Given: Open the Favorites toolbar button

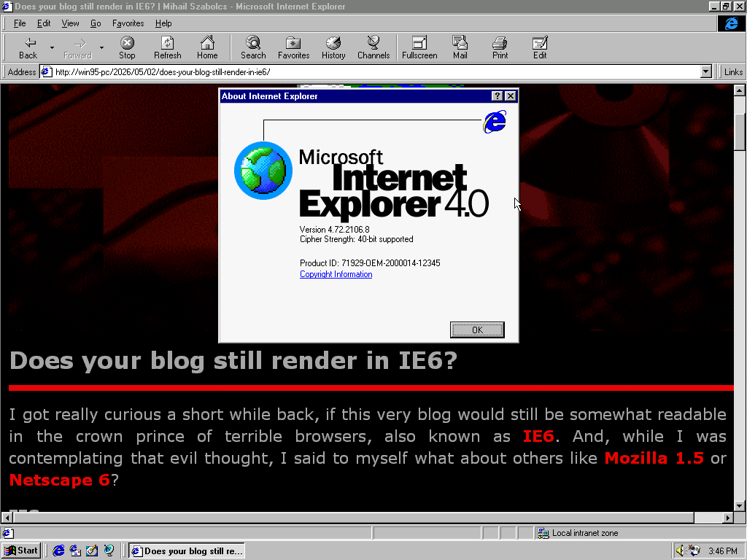Looking at the screenshot, I should click(x=293, y=47).
